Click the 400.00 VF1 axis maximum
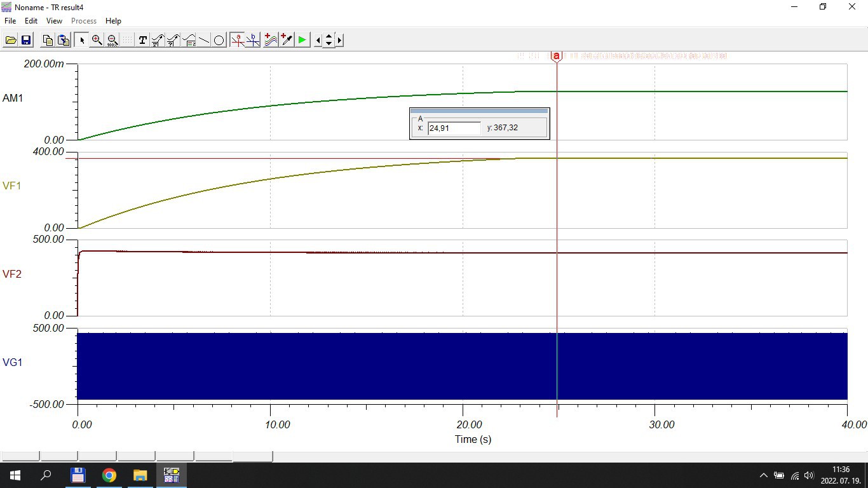 pyautogui.click(x=49, y=152)
